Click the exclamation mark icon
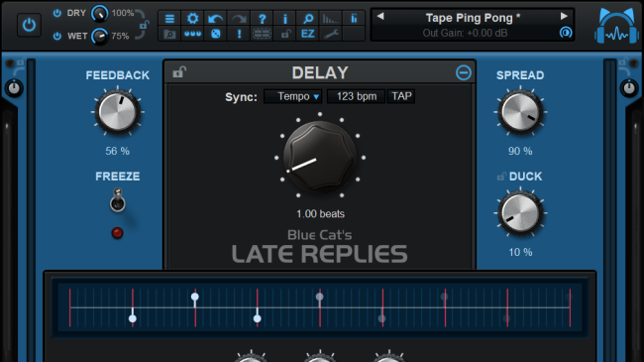Screen dimensions: 644x362 click(x=239, y=34)
